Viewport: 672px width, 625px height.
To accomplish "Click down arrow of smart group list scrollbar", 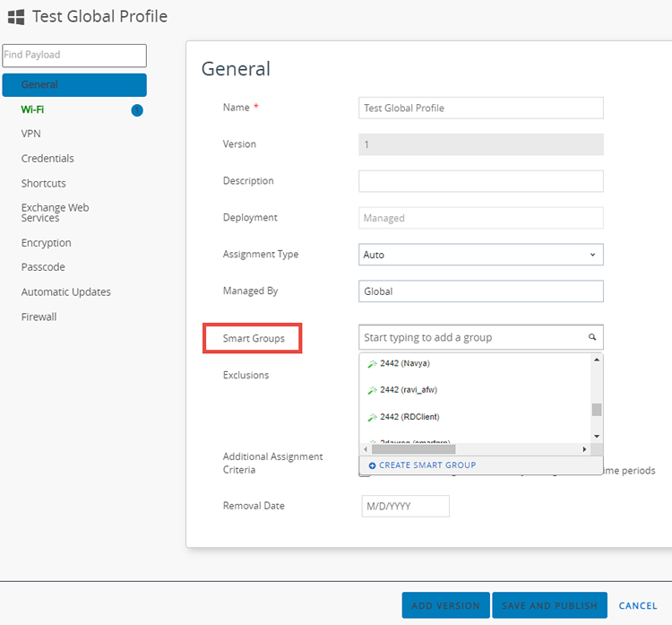I will [x=597, y=437].
